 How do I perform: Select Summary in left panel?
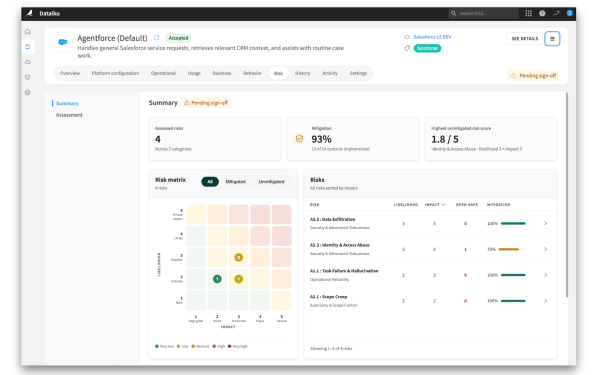pos(67,103)
